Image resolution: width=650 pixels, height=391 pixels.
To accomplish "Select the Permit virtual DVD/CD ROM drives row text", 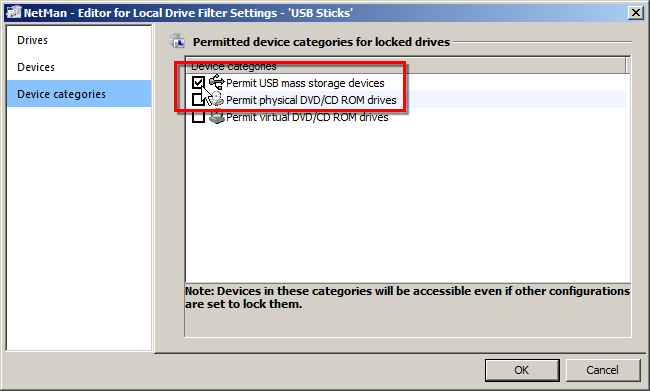I will (307, 117).
